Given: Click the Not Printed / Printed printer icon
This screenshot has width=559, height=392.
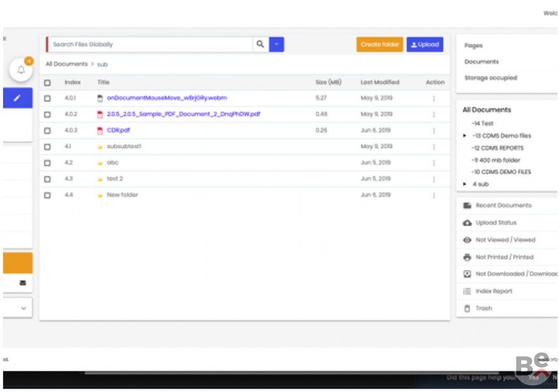Looking at the screenshot, I should pos(467,257).
